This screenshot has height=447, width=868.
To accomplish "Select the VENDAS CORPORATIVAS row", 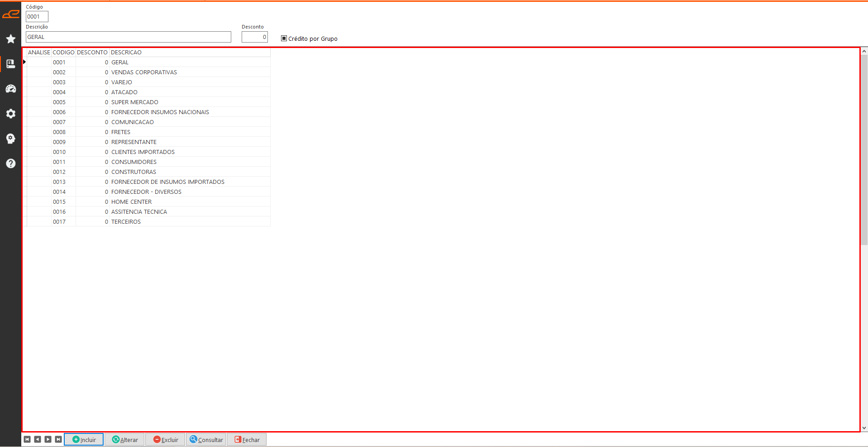I will [x=144, y=72].
